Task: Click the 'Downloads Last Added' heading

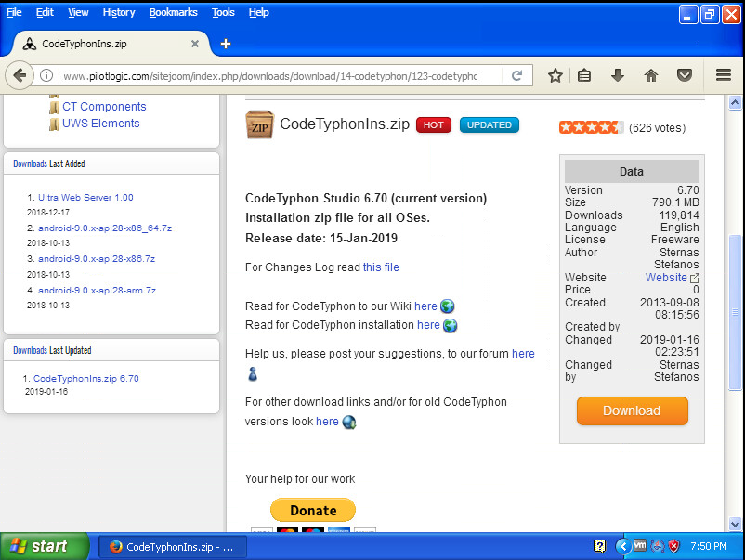Action: click(49, 163)
